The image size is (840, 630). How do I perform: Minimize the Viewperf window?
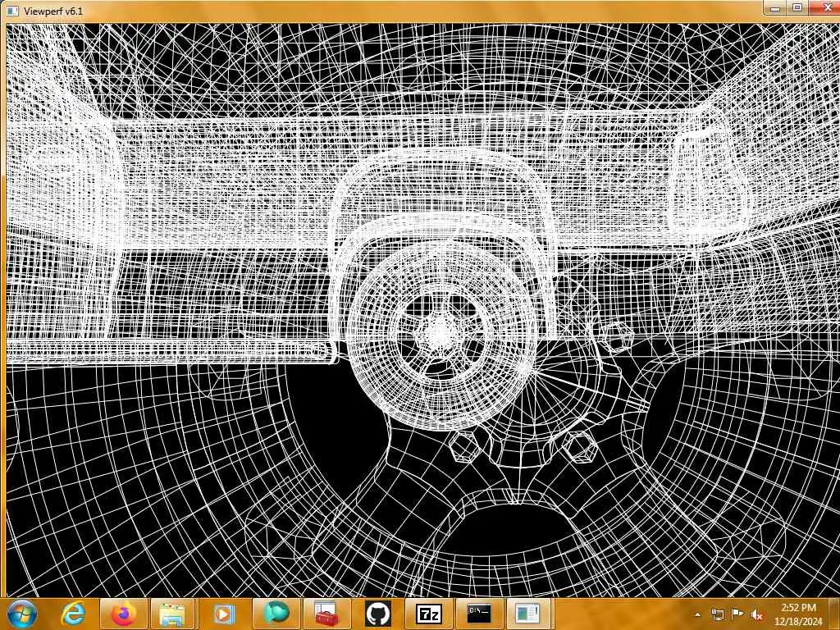[x=775, y=7]
